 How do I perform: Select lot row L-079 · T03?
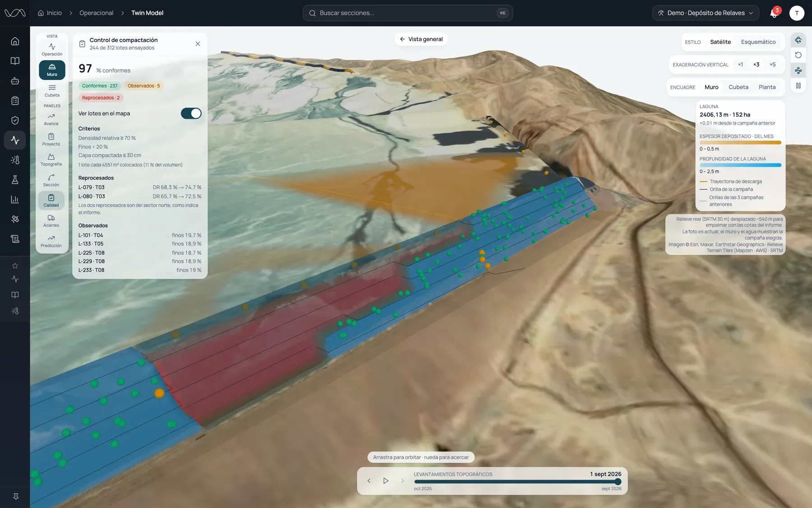(x=140, y=187)
